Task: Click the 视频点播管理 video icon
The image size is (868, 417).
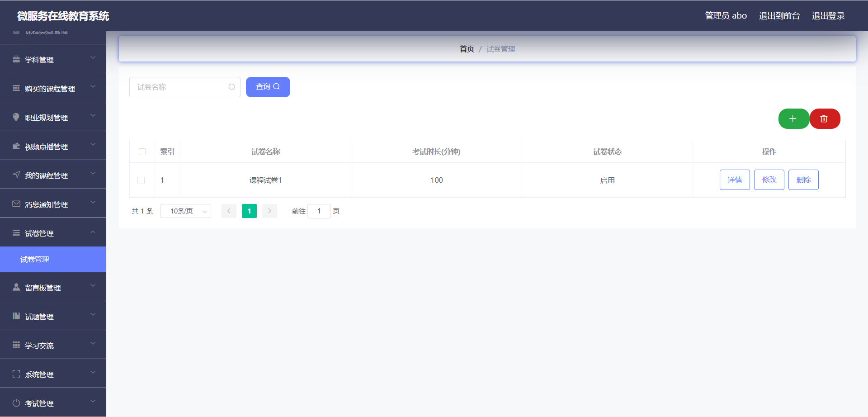Action: [x=16, y=146]
